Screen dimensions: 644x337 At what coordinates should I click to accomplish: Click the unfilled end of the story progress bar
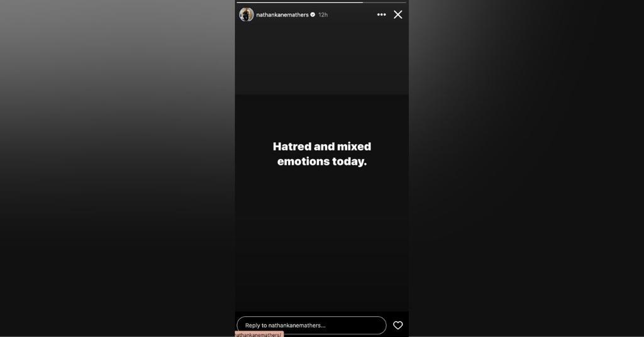click(384, 3)
